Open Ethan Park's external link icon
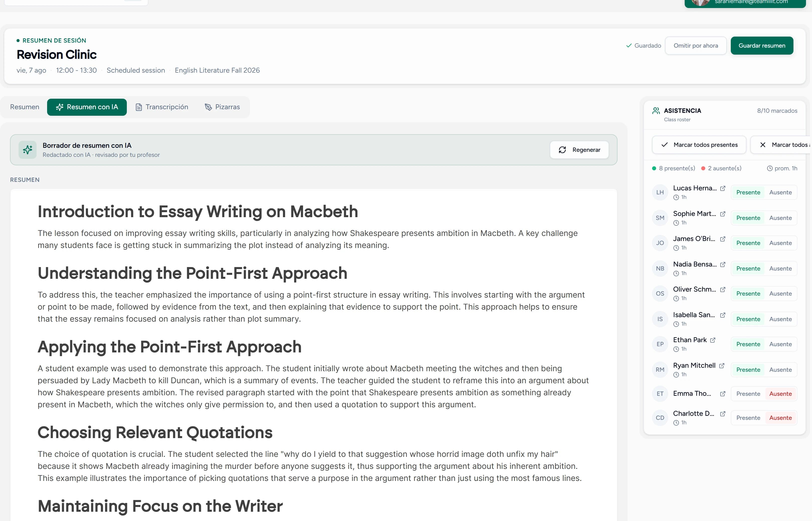The width and height of the screenshot is (812, 521). pos(713,340)
